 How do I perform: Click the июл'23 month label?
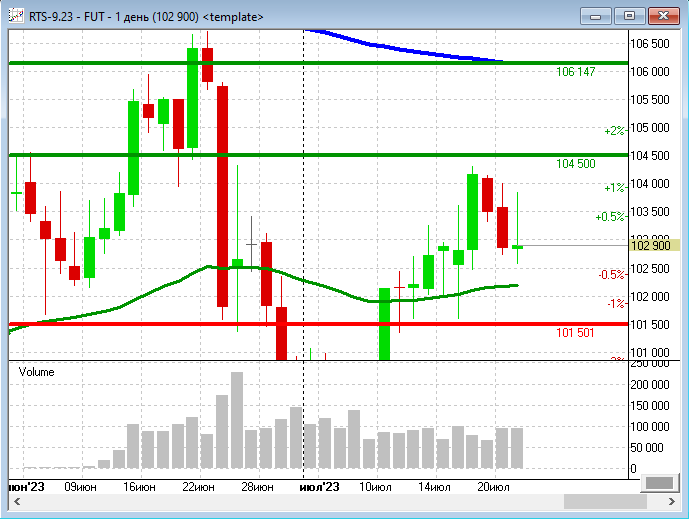tap(319, 487)
